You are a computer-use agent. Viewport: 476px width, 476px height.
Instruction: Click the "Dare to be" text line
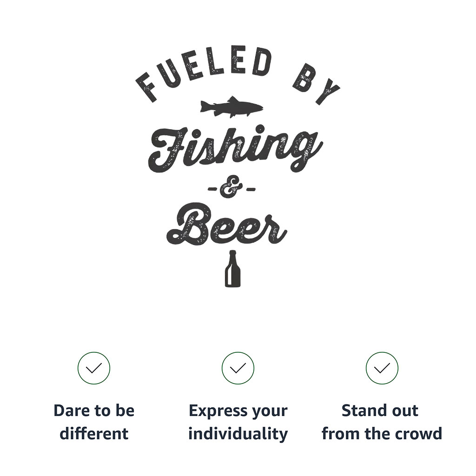point(94,411)
